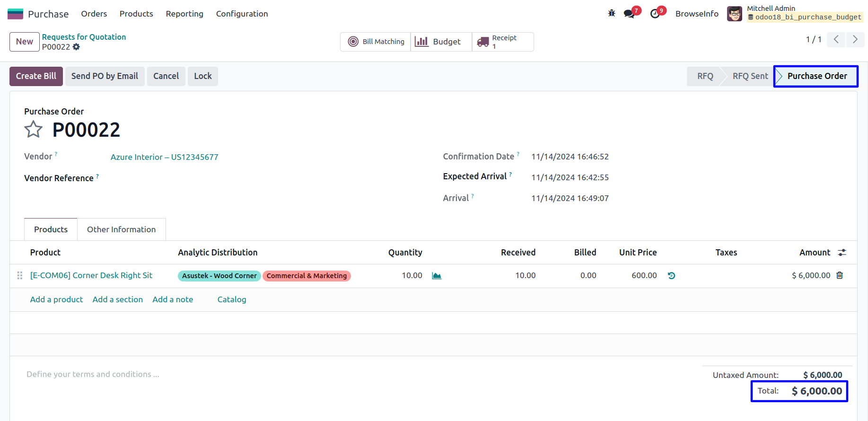The width and height of the screenshot is (868, 421).
Task: Open the quantity forecast chart icon
Action: pyautogui.click(x=437, y=276)
